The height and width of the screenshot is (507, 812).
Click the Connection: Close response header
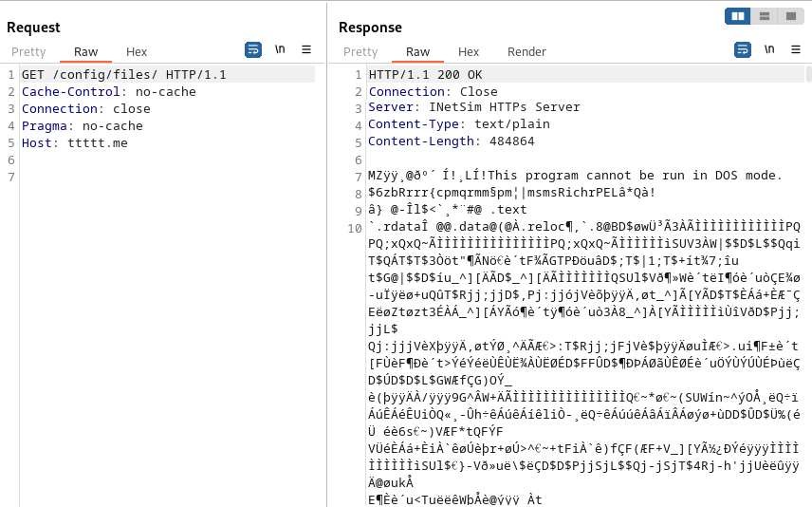coord(433,92)
